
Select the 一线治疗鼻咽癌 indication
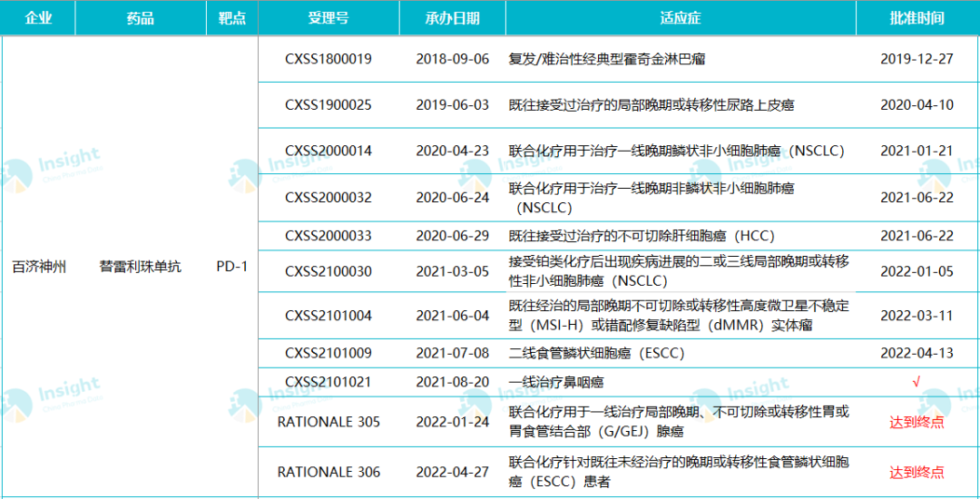555,382
